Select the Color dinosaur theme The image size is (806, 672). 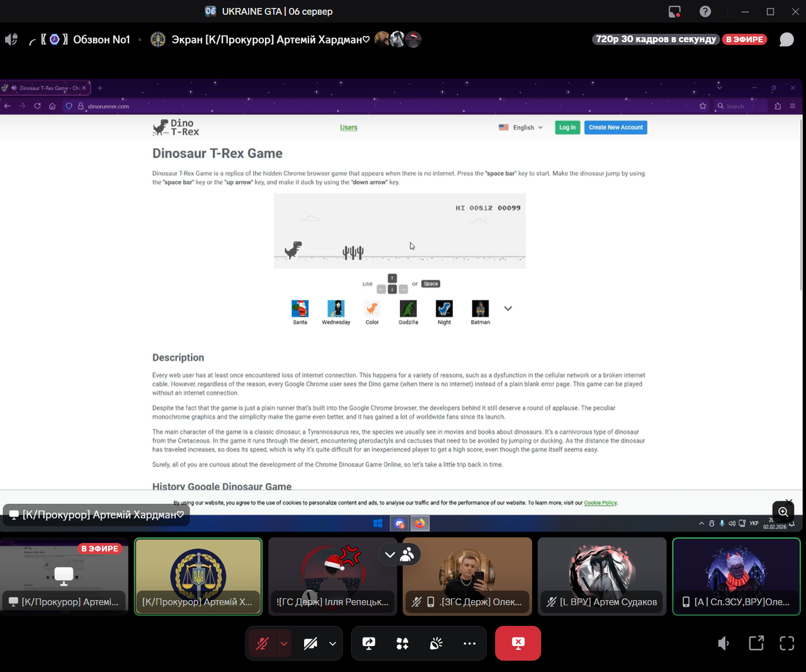click(x=372, y=312)
